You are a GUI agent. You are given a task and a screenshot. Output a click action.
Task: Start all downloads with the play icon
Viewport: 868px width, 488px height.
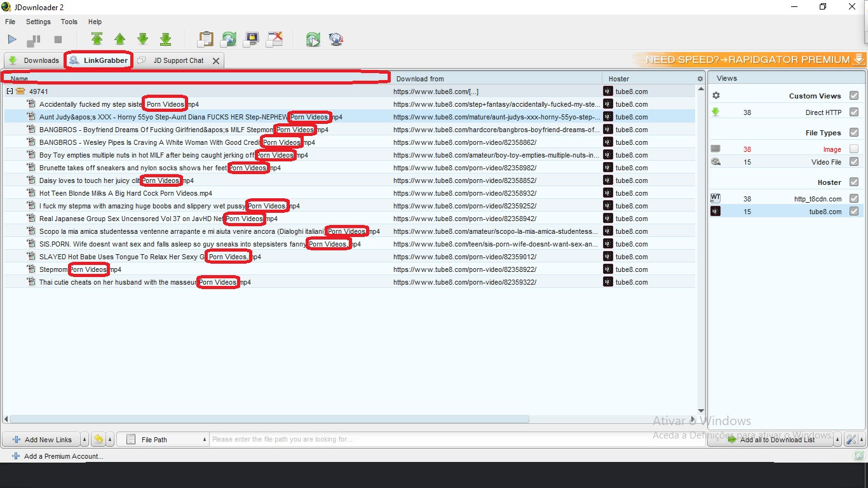12,39
